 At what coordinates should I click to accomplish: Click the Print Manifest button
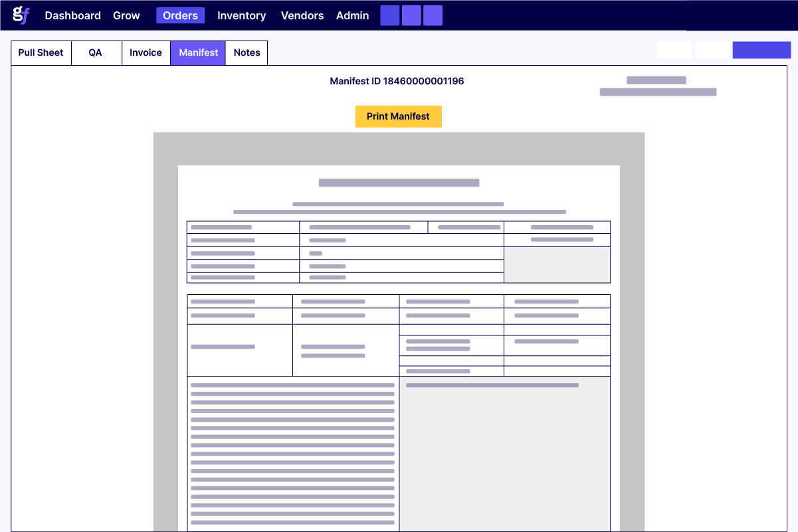pyautogui.click(x=399, y=116)
